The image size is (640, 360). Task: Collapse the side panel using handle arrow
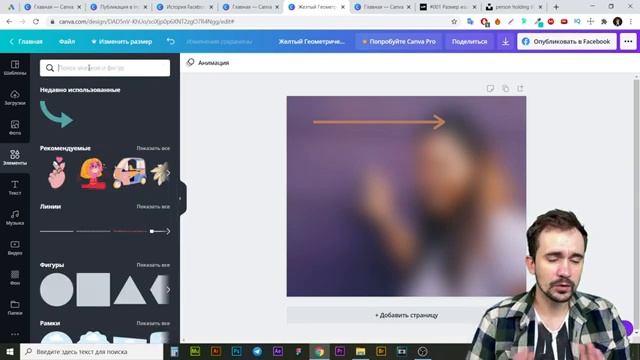[180, 199]
